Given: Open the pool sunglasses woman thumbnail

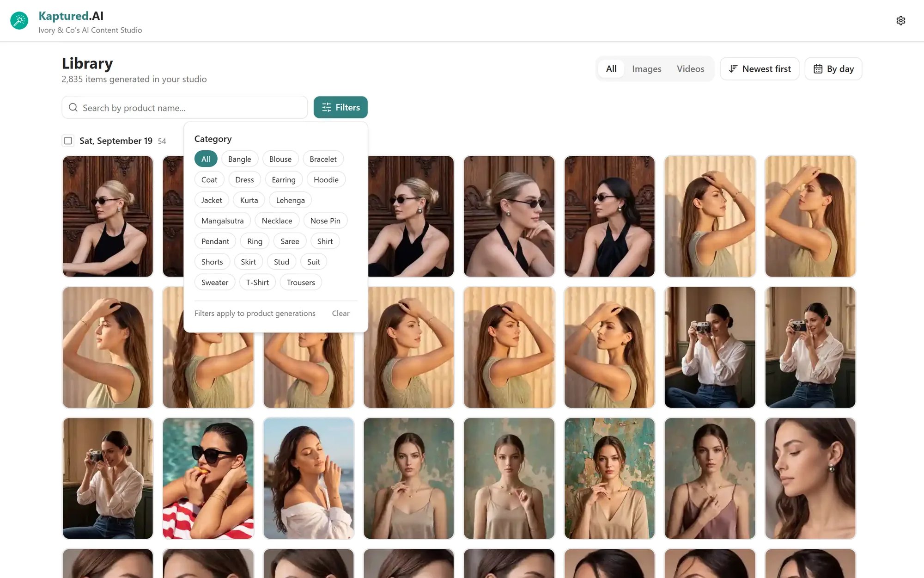Looking at the screenshot, I should (208, 478).
